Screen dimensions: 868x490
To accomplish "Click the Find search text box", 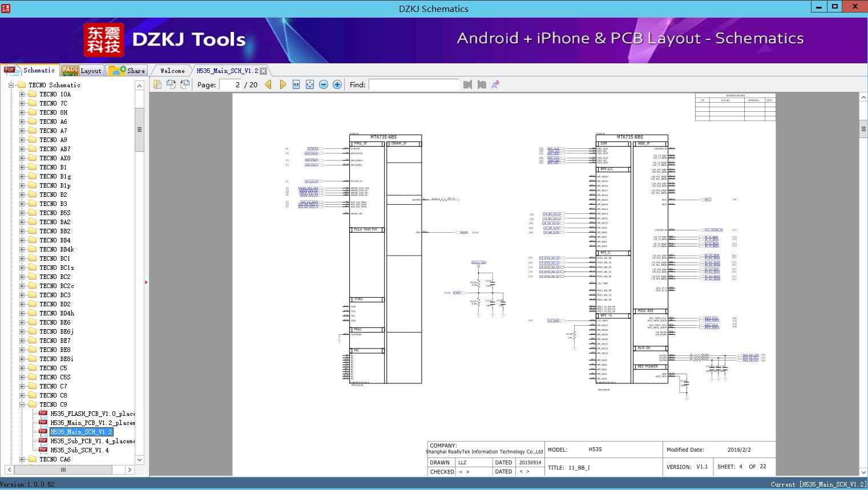I will 414,84.
